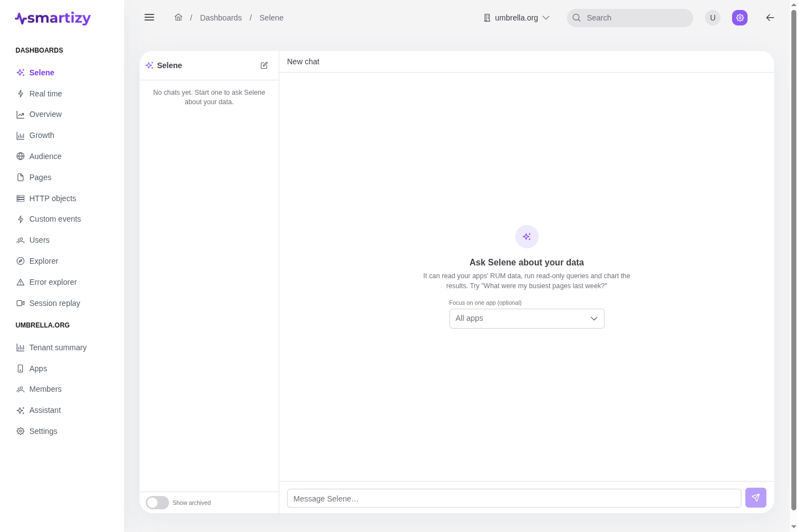Click the Message Selene input field
798x532 pixels.
point(514,498)
